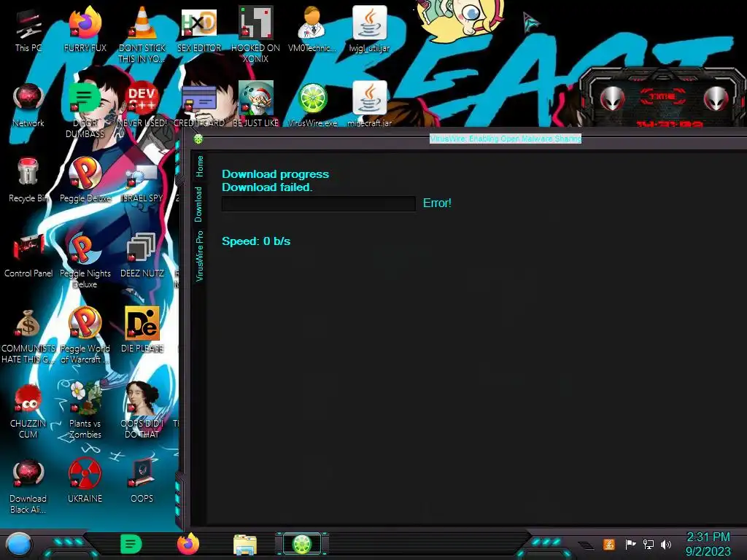Open Firefox from the taskbar
The width and height of the screenshot is (747, 560).
click(188, 544)
